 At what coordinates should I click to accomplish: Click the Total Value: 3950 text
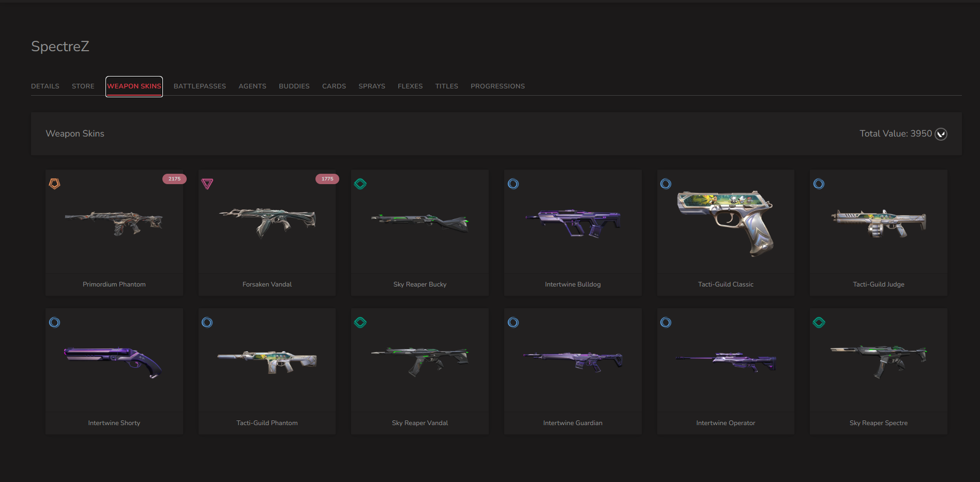click(896, 133)
